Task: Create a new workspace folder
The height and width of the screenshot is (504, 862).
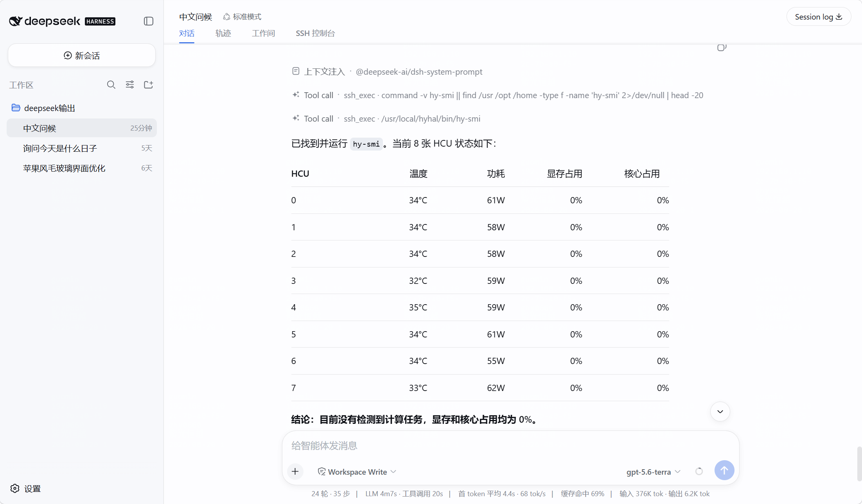Action: coord(148,85)
